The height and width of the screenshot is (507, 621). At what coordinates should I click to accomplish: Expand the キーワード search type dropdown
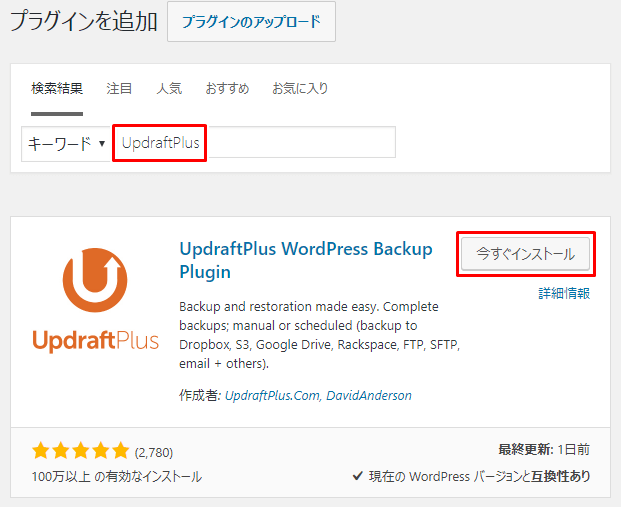(66, 144)
